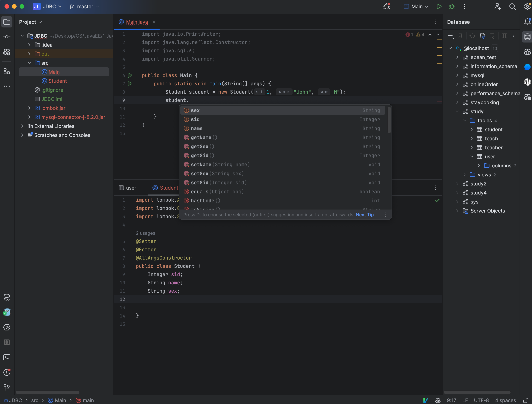
Task: Open the Services tool window
Action: click(x=7, y=327)
